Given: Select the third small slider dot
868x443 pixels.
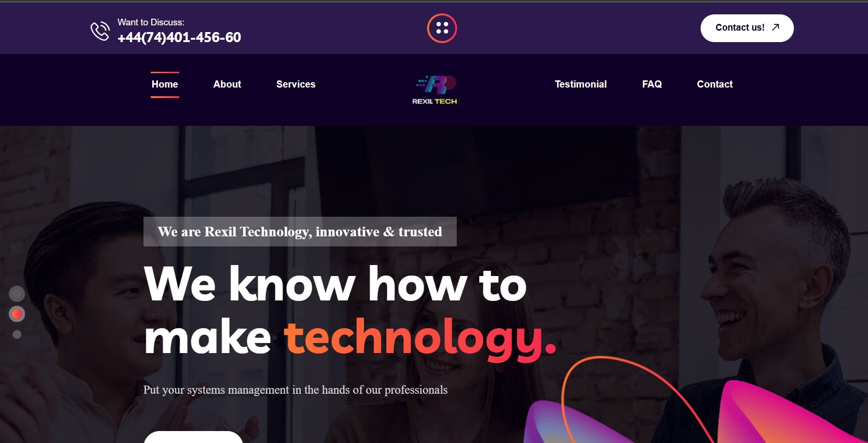Looking at the screenshot, I should click(x=17, y=334).
